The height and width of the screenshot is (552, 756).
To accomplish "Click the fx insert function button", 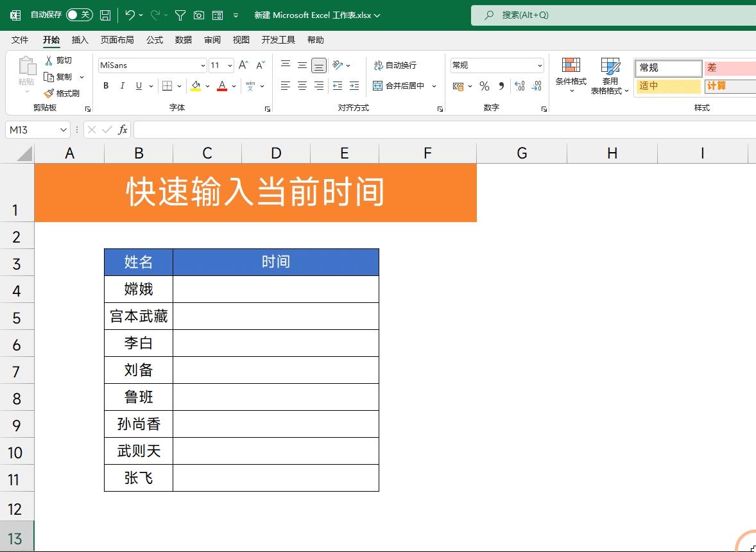I will pyautogui.click(x=123, y=129).
